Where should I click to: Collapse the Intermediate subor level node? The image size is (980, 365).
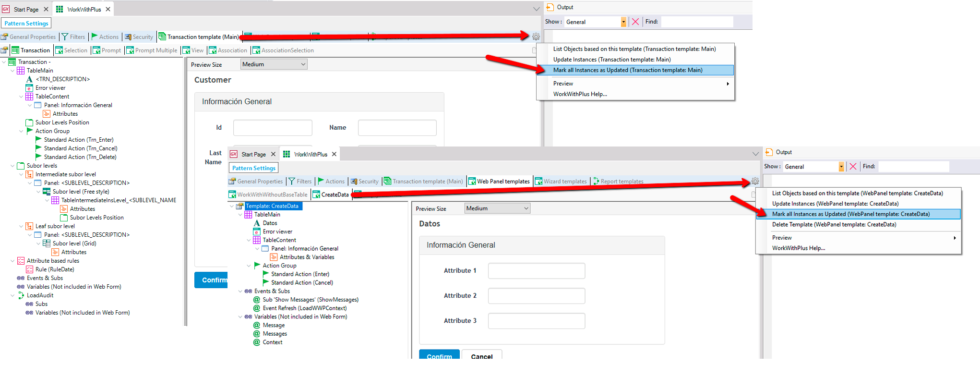click(x=21, y=174)
